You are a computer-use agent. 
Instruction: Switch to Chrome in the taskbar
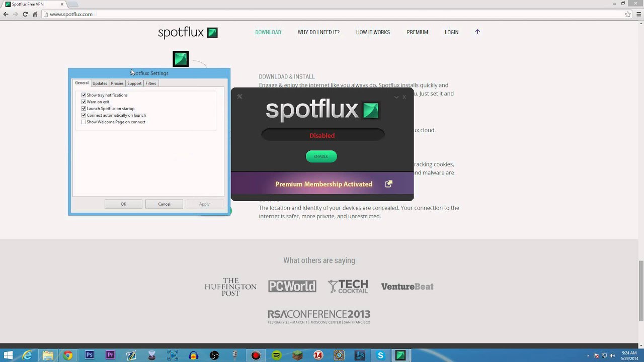(68, 355)
